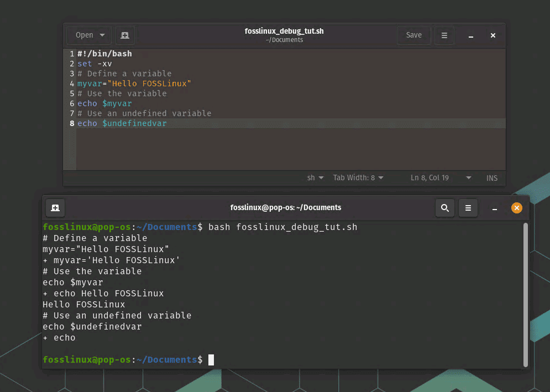
Task: Open the "Tab Width: 8" dropdown
Action: [358, 177]
